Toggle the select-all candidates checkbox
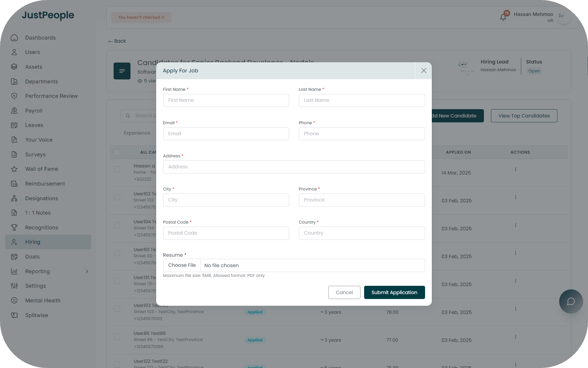The width and height of the screenshot is (588, 368). click(117, 152)
